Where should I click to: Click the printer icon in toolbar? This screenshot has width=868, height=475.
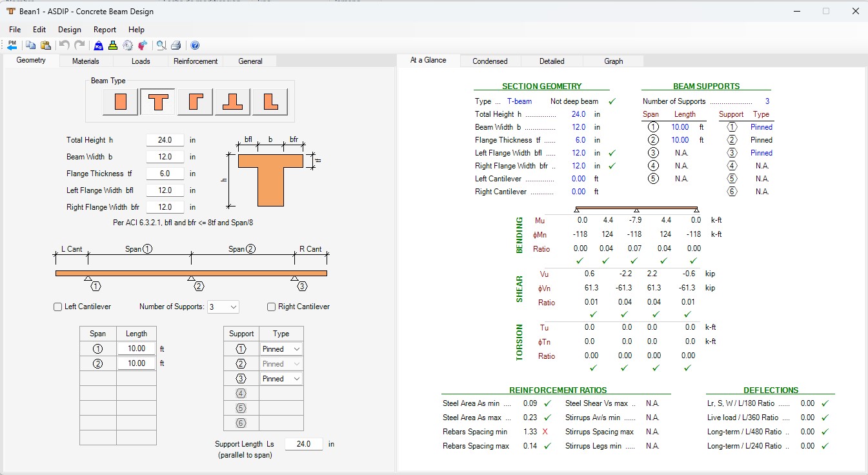(x=176, y=45)
